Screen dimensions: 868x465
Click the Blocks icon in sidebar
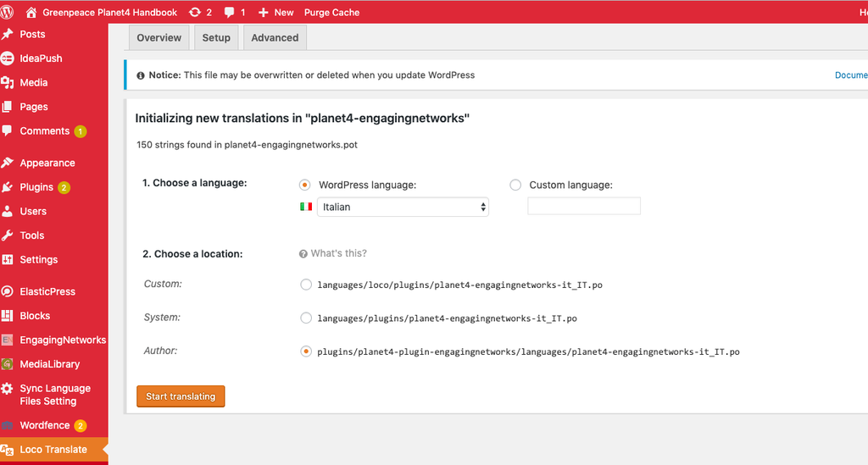click(7, 316)
